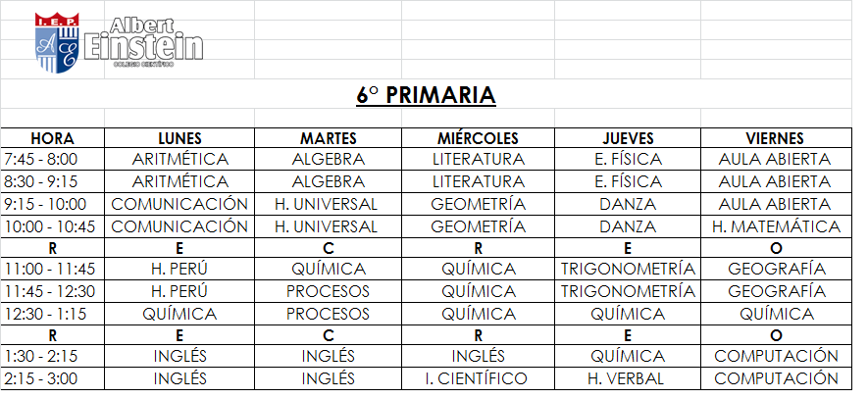Click the I. CIENTÍFICO cell
Screen dimensions: 868x399
(x=478, y=378)
